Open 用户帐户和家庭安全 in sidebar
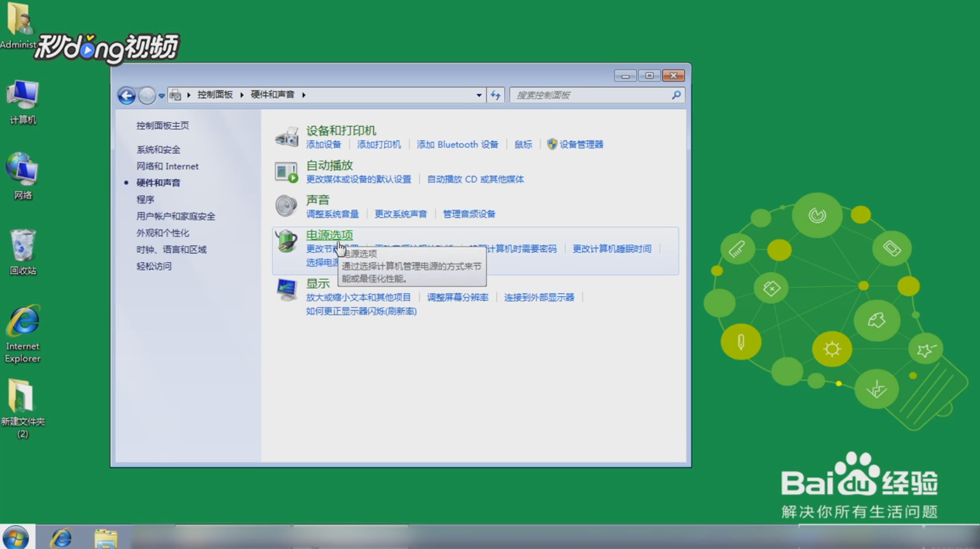 coord(175,217)
